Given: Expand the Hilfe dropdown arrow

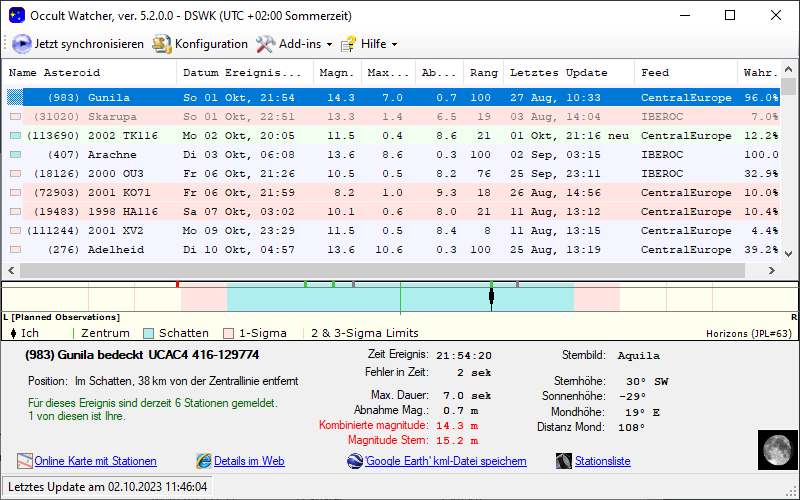Looking at the screenshot, I should click(x=394, y=44).
